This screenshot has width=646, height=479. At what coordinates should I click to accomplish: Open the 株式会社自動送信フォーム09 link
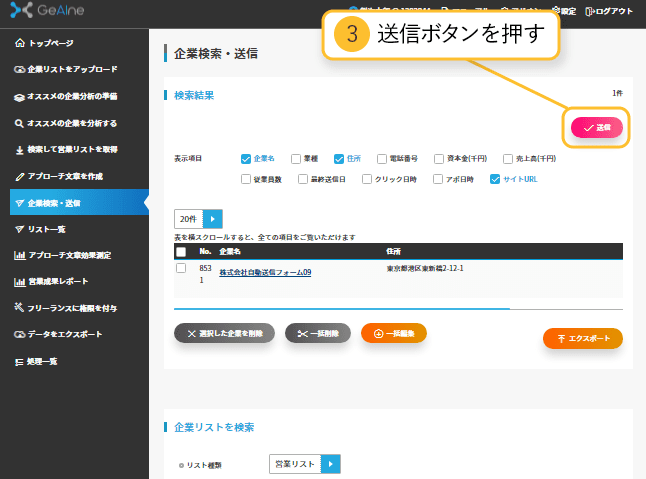point(265,272)
